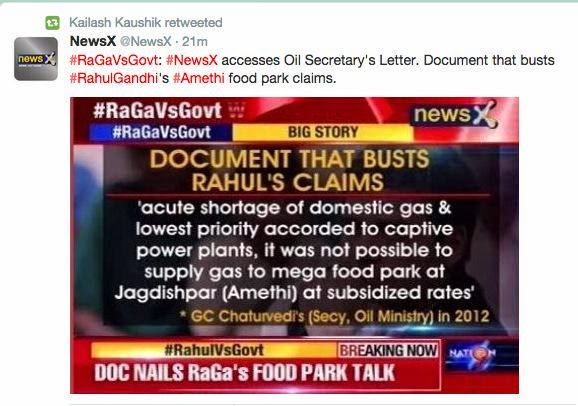The image size is (578, 406).
Task: Open the NewsX profile avatar
Action: 36,59
